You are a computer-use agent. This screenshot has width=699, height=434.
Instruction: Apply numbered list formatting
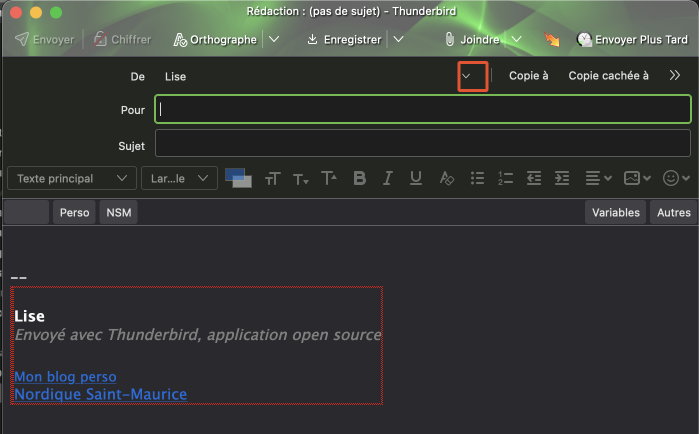[x=505, y=178]
